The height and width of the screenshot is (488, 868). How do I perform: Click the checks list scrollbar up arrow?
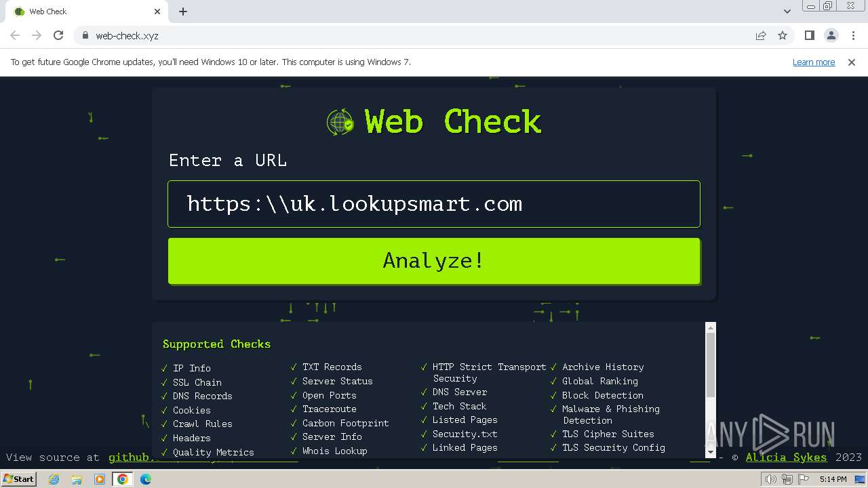pos(711,328)
